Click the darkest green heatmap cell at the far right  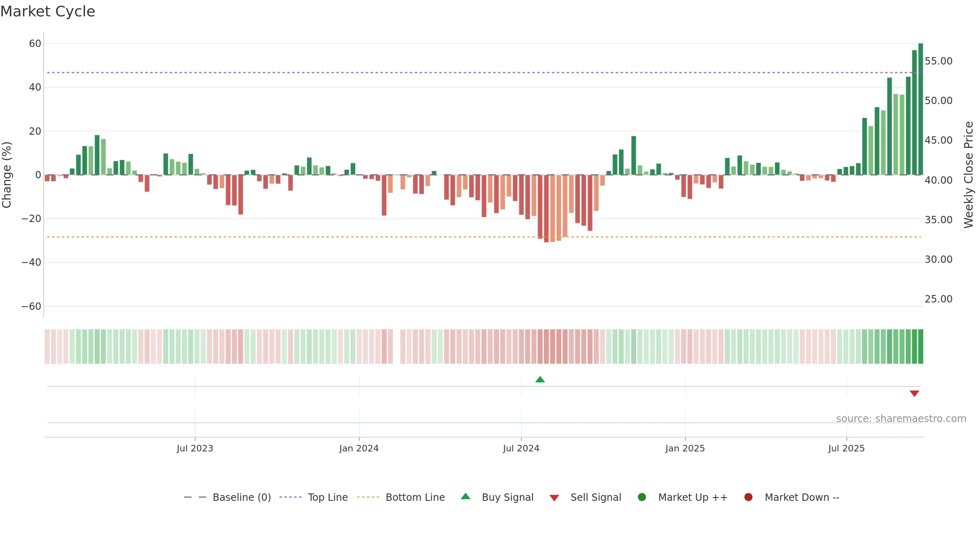coord(921,347)
